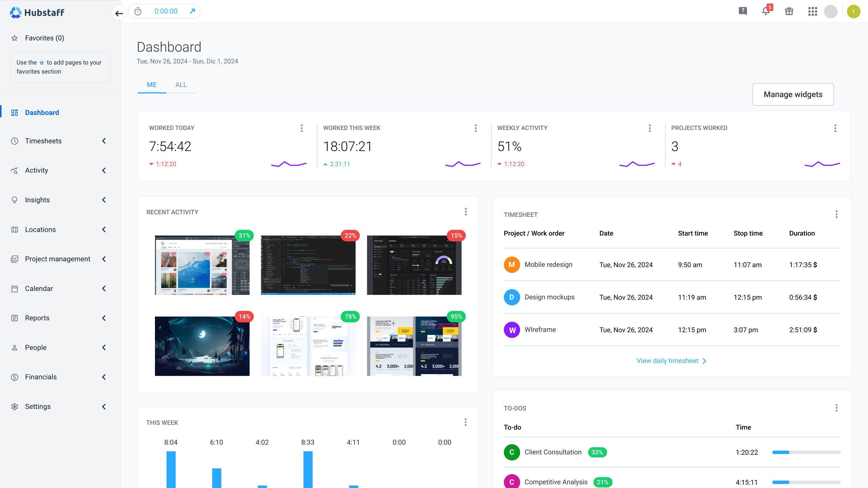Click the timer stopwatch icon
868x488 pixels.
tap(138, 12)
